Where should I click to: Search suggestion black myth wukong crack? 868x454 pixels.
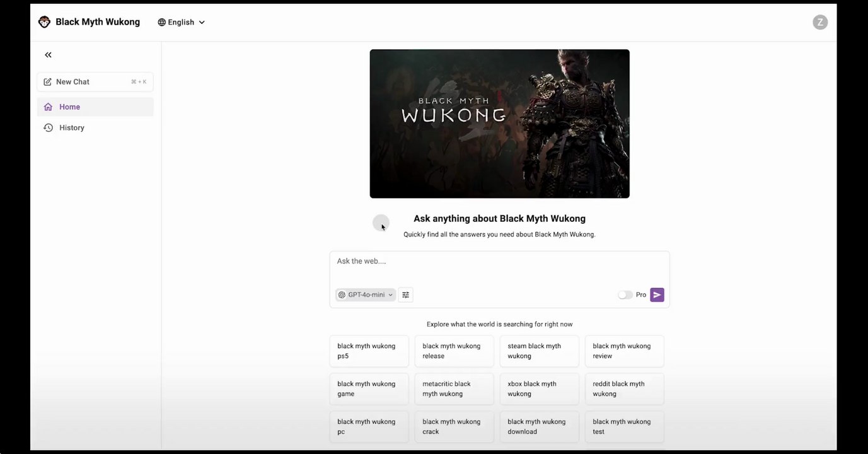coord(454,427)
